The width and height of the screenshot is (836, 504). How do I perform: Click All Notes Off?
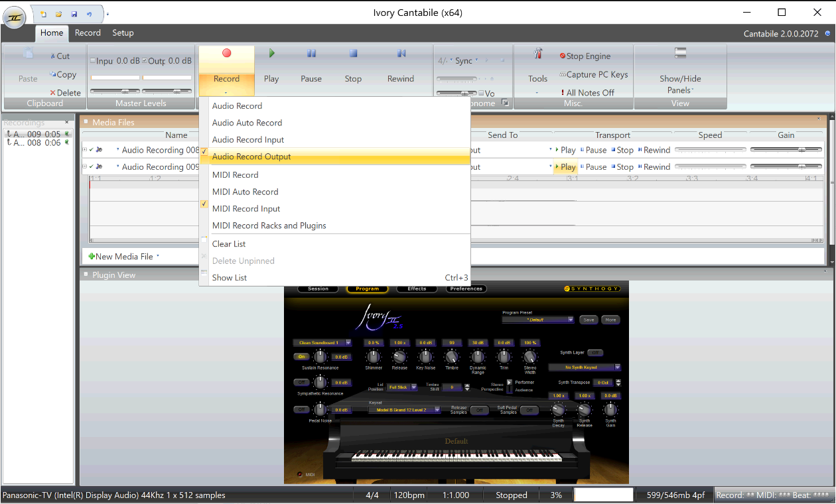click(587, 93)
